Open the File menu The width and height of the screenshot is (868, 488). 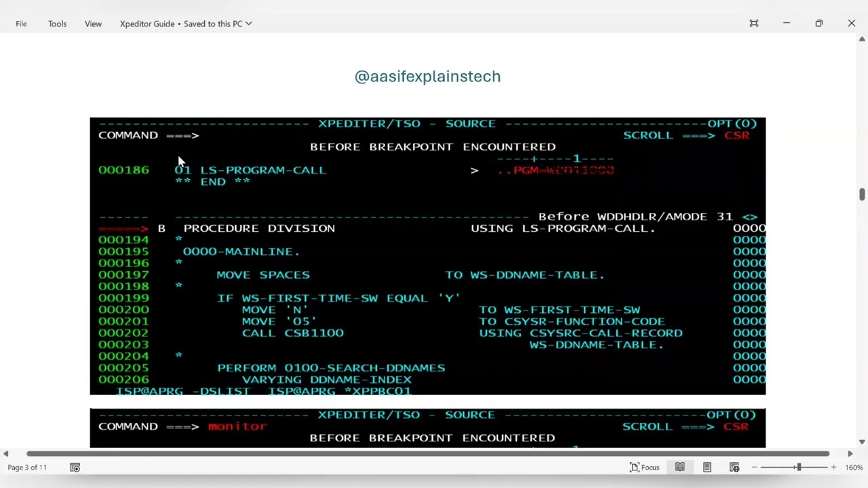(21, 24)
